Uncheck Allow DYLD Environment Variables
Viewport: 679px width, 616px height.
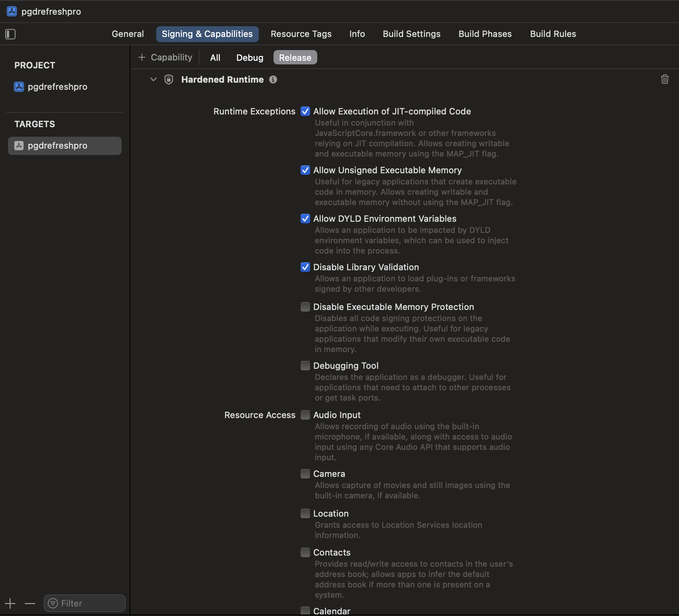pyautogui.click(x=305, y=219)
